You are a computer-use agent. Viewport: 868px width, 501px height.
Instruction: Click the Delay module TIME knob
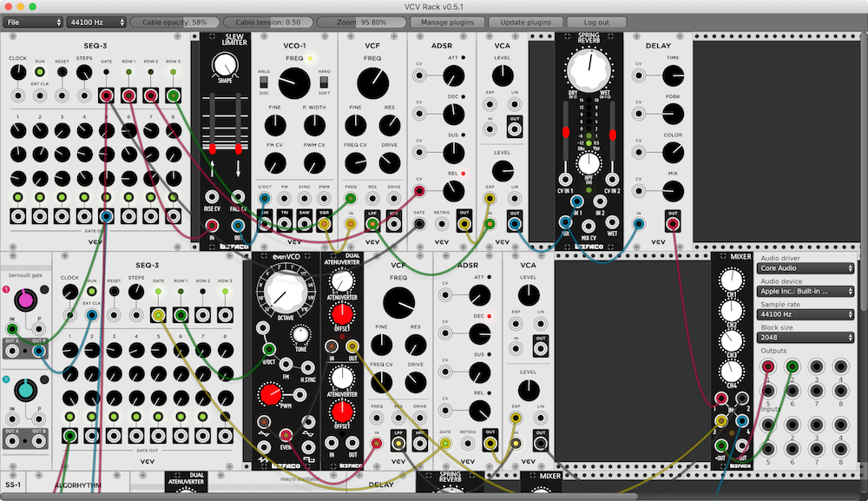pyautogui.click(x=674, y=76)
